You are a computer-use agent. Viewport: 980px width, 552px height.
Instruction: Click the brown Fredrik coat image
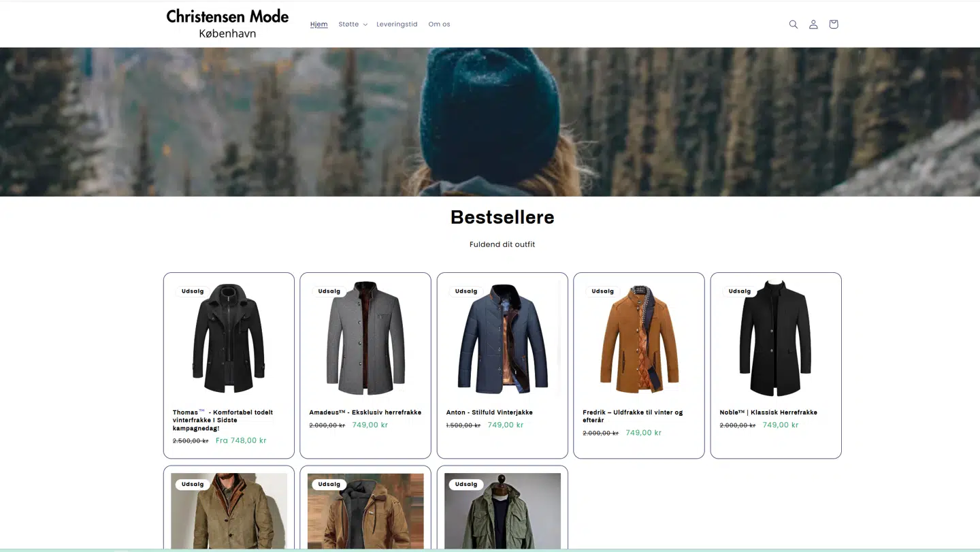[639, 338]
